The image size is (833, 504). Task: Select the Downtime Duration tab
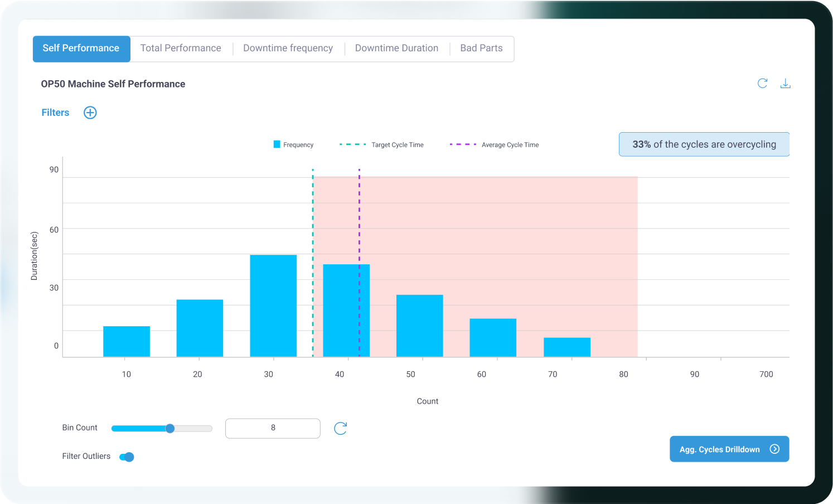click(x=396, y=49)
